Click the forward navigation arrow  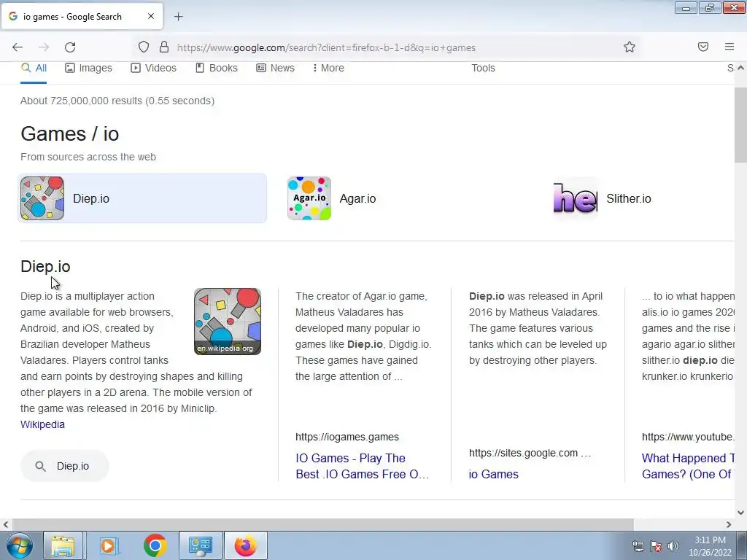click(x=44, y=47)
